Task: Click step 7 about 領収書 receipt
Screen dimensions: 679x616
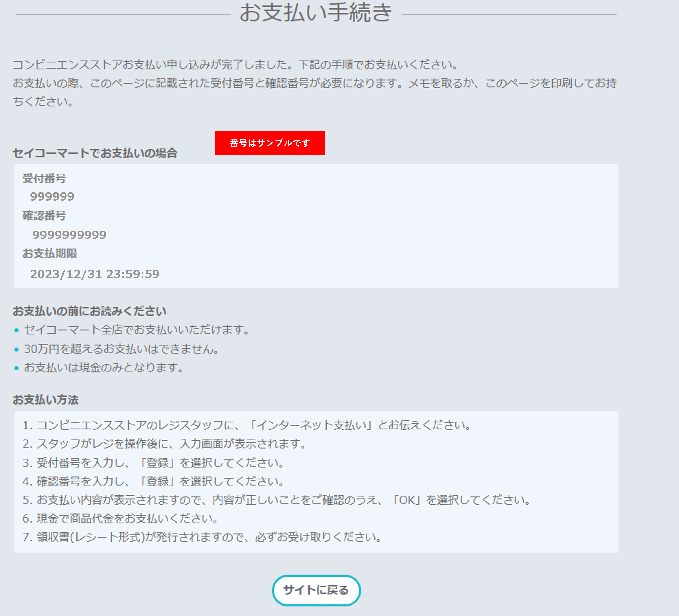Action: pos(202,537)
